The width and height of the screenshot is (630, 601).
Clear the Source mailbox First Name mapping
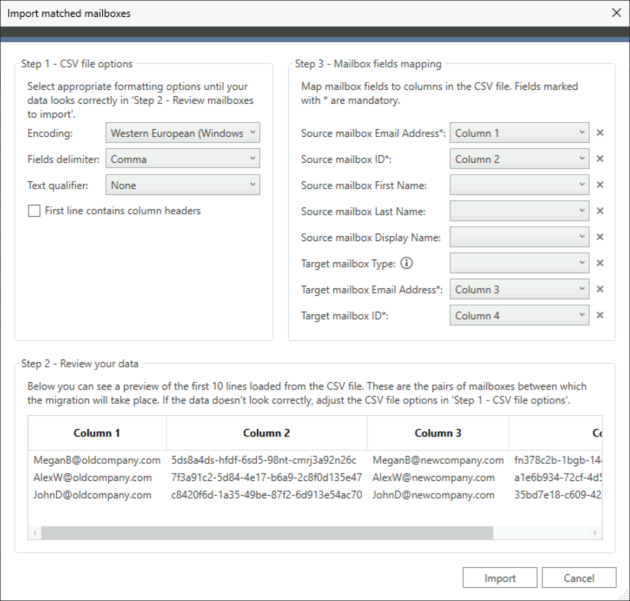(x=600, y=185)
